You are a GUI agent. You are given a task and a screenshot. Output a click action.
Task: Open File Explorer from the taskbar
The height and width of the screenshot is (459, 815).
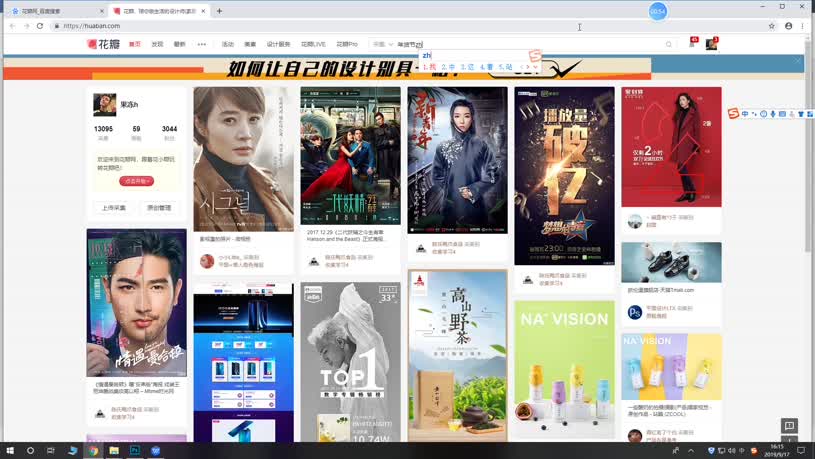[x=114, y=450]
